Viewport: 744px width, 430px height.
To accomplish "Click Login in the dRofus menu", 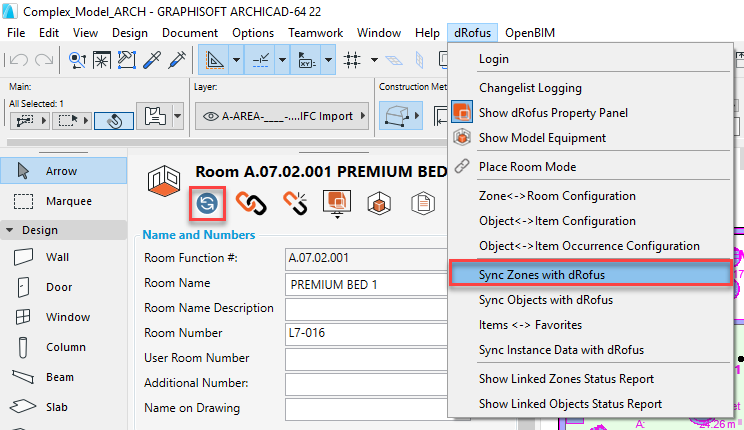I will coord(494,59).
